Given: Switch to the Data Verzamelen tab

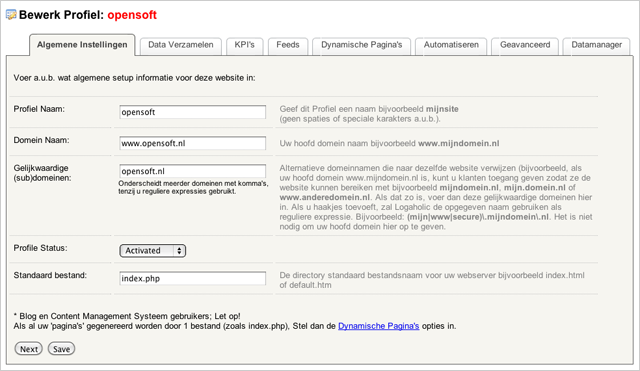Looking at the screenshot, I should click(180, 45).
